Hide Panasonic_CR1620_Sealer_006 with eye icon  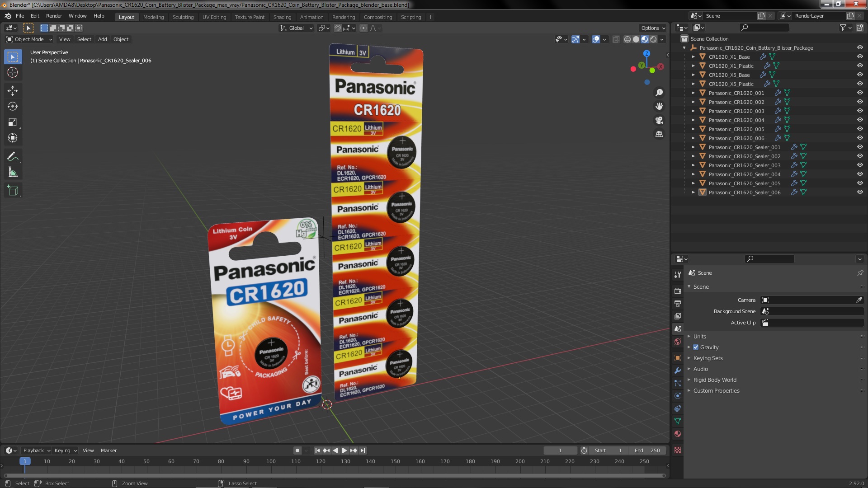pyautogui.click(x=860, y=192)
